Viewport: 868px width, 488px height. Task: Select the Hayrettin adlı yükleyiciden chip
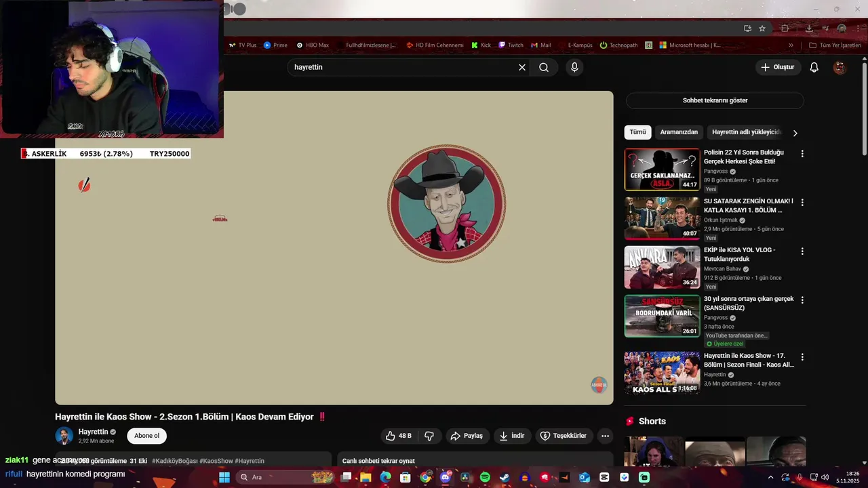747,132
